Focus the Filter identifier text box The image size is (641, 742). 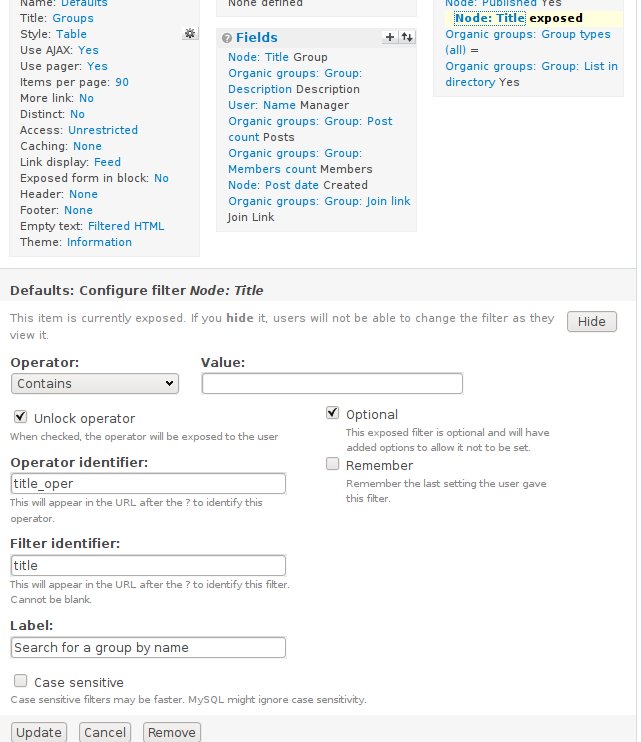148,565
